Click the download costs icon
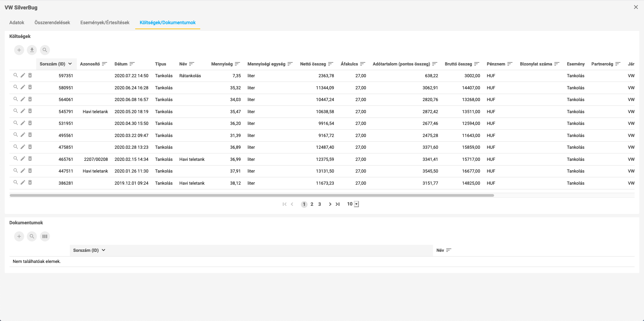The width and height of the screenshot is (644, 321). click(x=32, y=50)
